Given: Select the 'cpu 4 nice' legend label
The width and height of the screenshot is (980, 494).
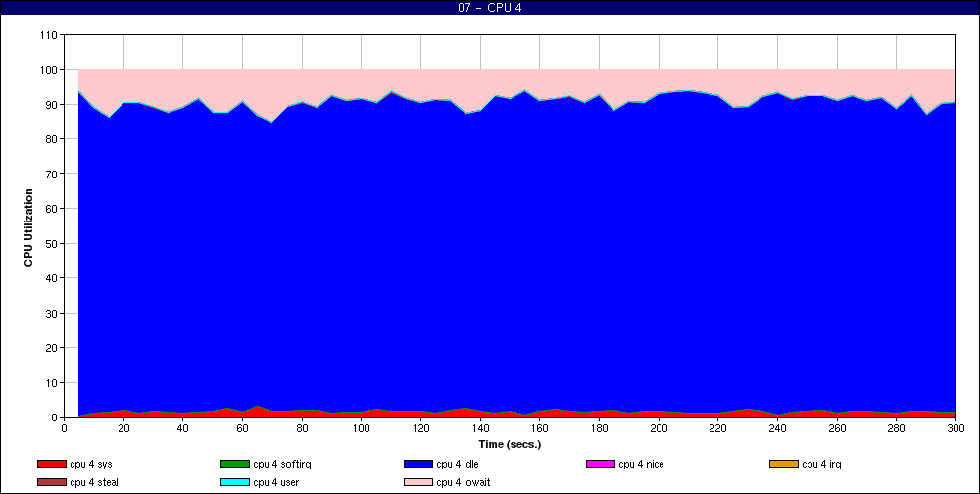Looking at the screenshot, I should click(x=641, y=464).
